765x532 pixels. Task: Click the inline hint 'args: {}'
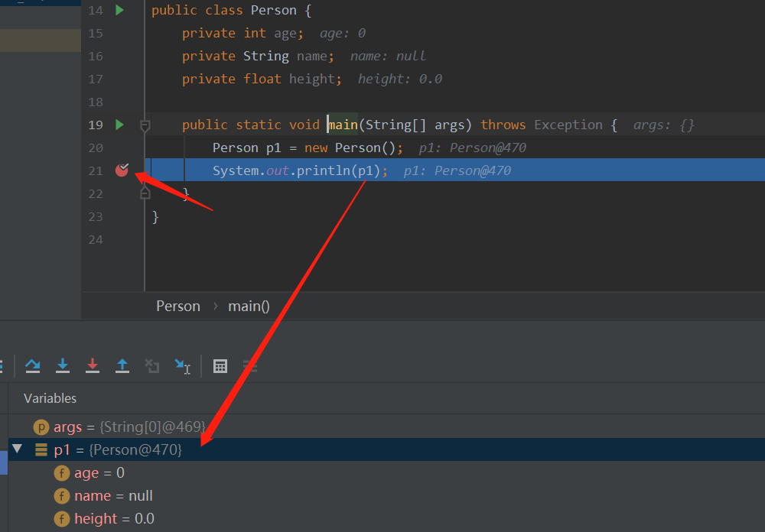(663, 125)
